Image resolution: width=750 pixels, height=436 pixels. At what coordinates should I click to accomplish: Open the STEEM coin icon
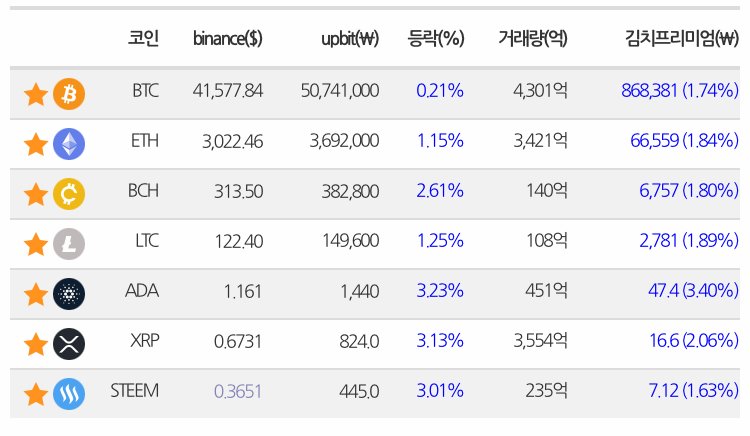[x=69, y=394]
